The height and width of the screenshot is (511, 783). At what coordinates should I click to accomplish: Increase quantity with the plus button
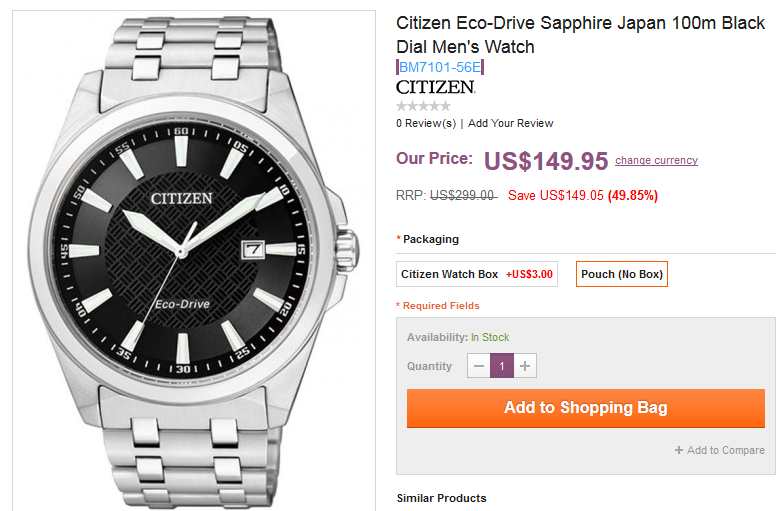[526, 367]
